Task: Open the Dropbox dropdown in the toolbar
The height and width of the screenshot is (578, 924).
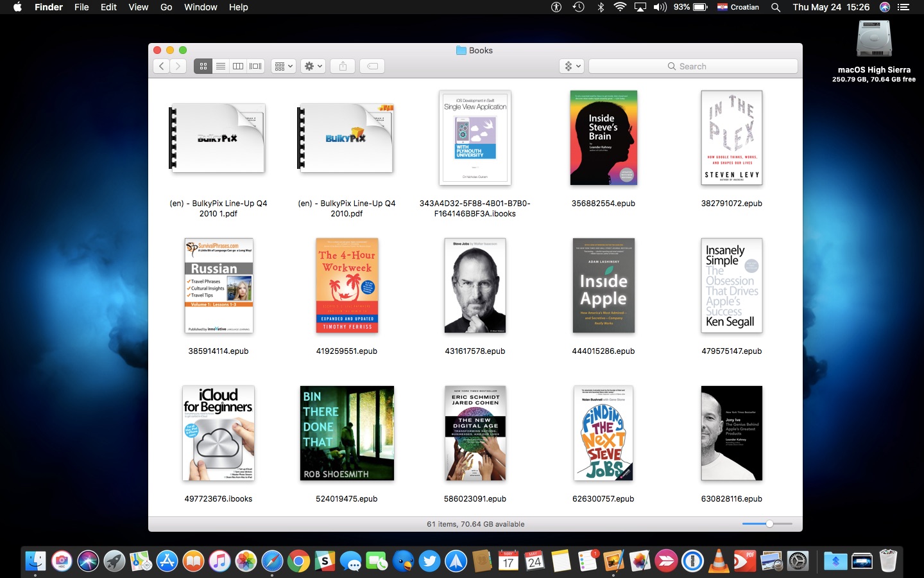Action: click(570, 66)
